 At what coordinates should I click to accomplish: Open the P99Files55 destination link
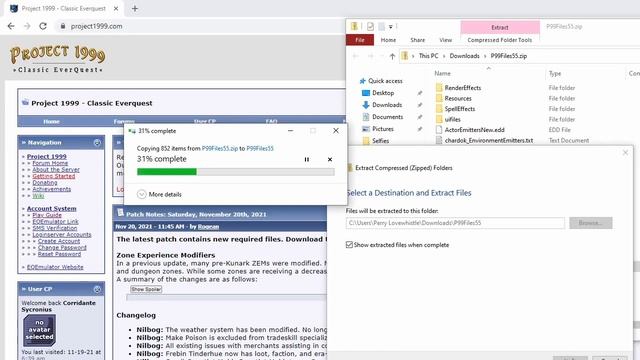coord(260,149)
